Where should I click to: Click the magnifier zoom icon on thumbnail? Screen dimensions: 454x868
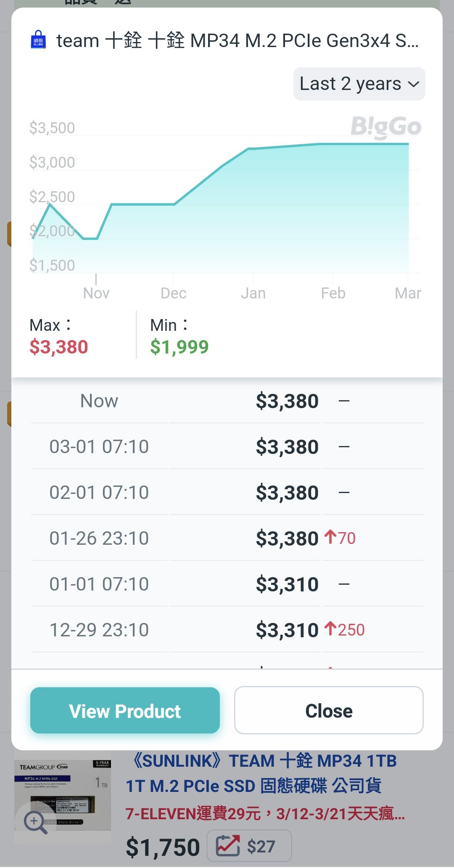pos(35,821)
